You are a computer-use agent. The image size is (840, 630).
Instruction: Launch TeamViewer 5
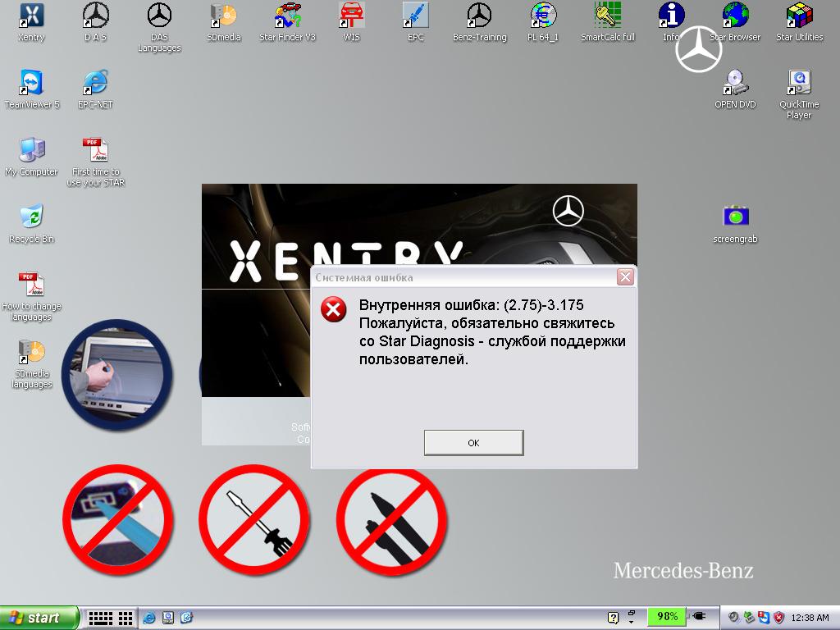31,89
